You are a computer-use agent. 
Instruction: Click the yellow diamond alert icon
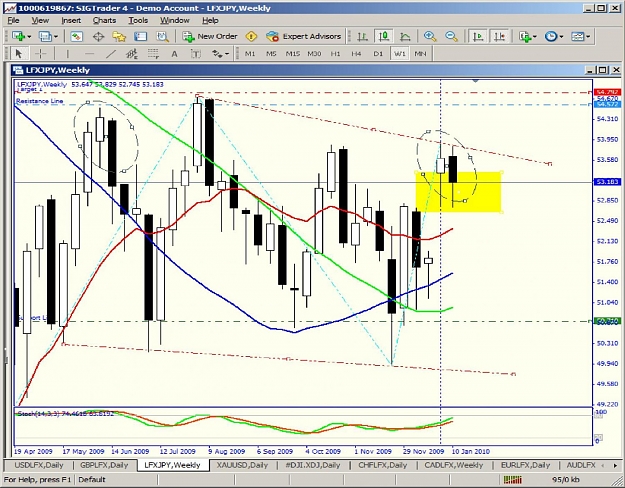[252, 37]
